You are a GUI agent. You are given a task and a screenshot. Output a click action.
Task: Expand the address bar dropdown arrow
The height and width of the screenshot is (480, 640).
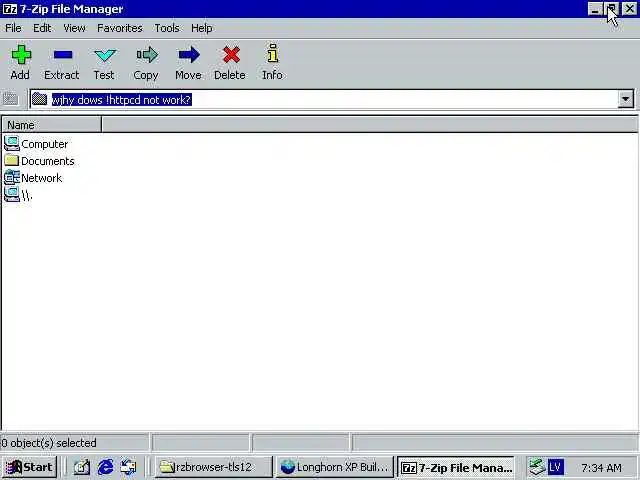tap(625, 99)
